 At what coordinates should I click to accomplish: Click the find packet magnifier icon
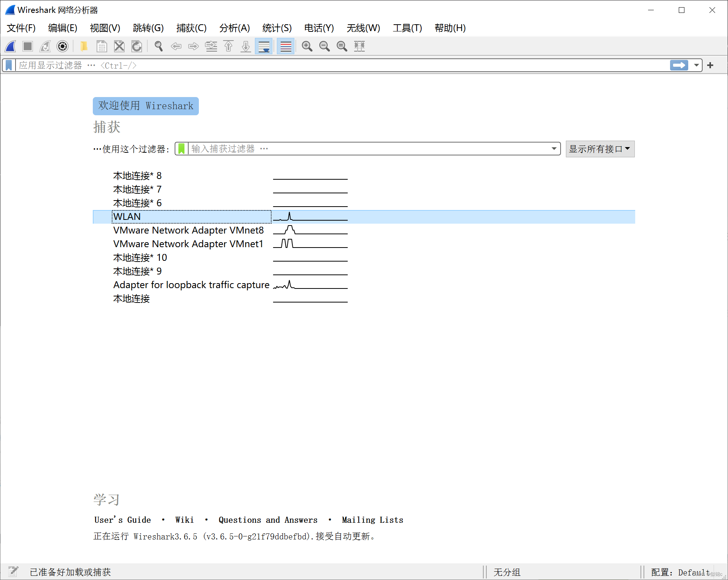tap(159, 46)
